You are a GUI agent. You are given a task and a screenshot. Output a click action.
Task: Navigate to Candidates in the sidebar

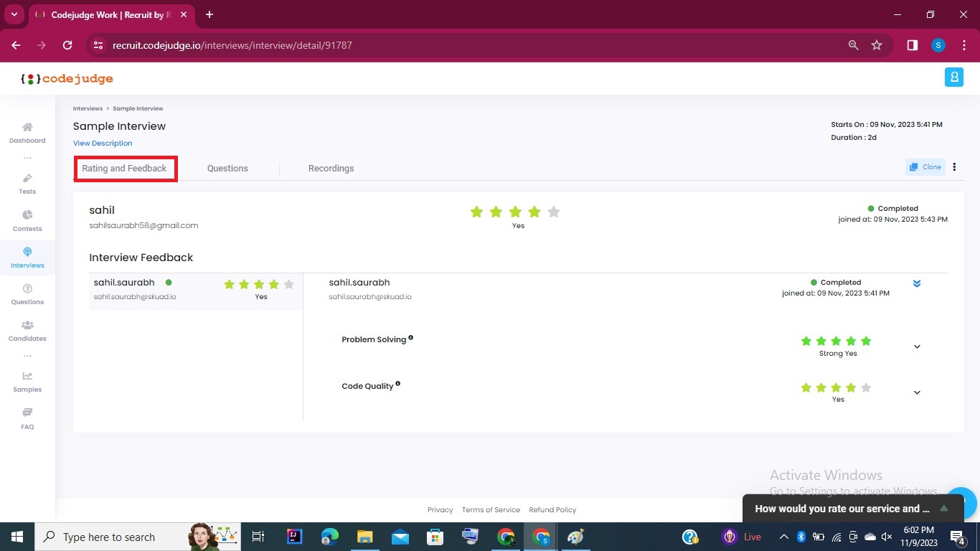click(x=27, y=331)
